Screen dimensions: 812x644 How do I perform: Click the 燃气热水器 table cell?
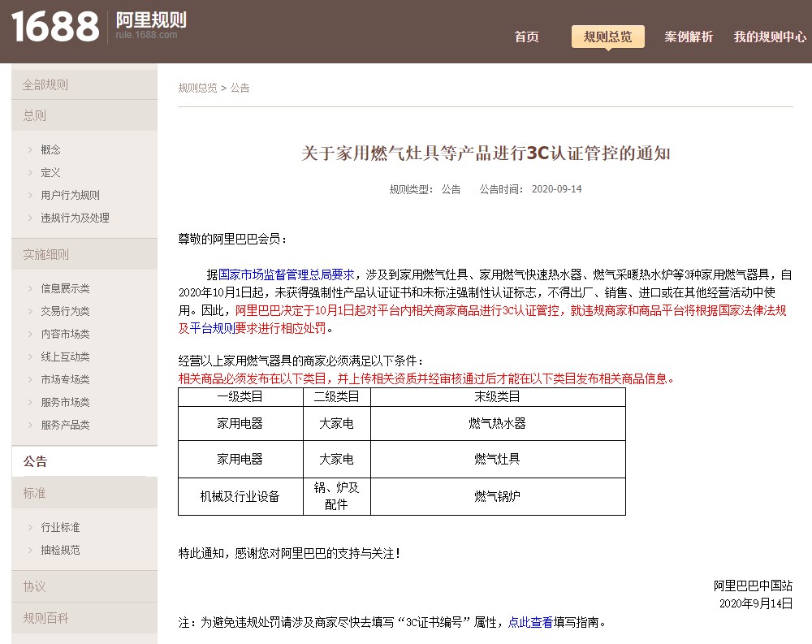tap(498, 424)
